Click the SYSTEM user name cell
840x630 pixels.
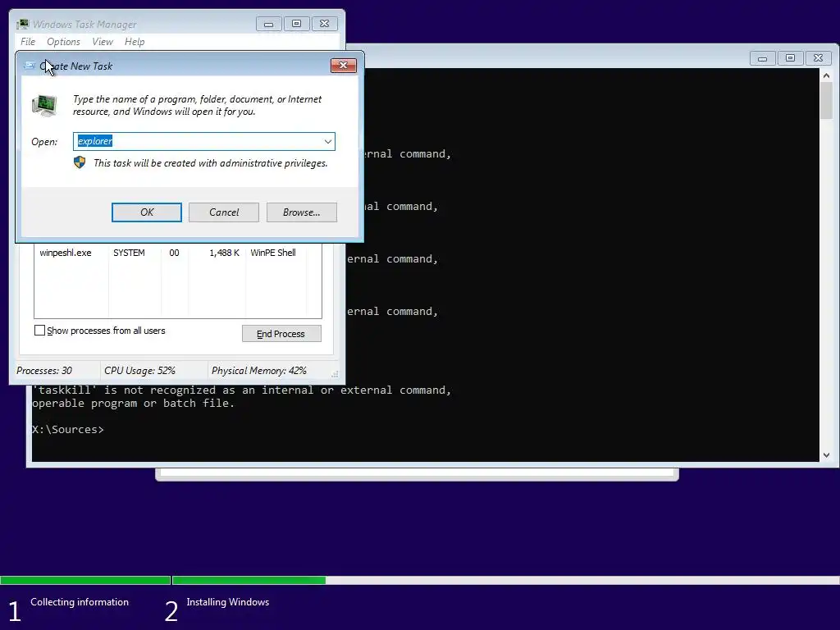[129, 253]
